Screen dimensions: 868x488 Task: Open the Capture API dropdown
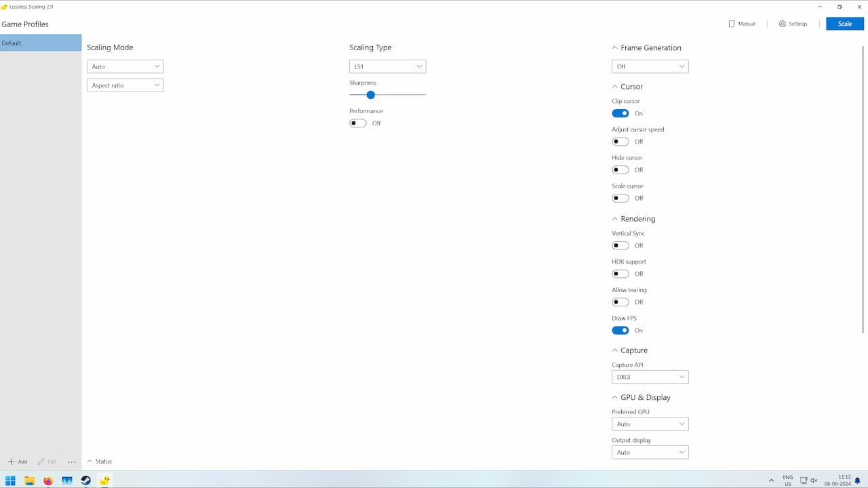(x=650, y=376)
